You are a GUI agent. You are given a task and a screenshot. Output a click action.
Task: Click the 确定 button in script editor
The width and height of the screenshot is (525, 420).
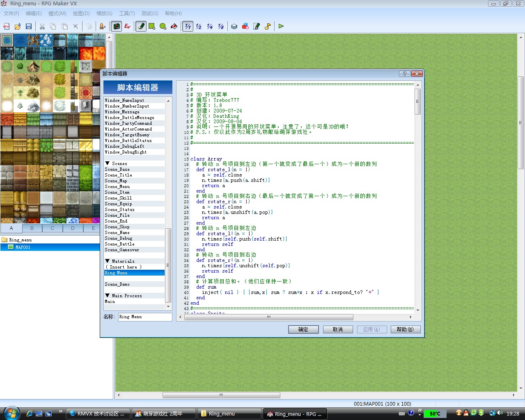pyautogui.click(x=303, y=329)
